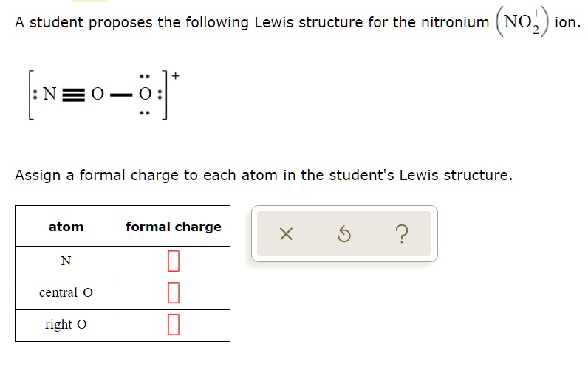Focus the right O formal charge field
The image size is (588, 367).
(x=174, y=324)
